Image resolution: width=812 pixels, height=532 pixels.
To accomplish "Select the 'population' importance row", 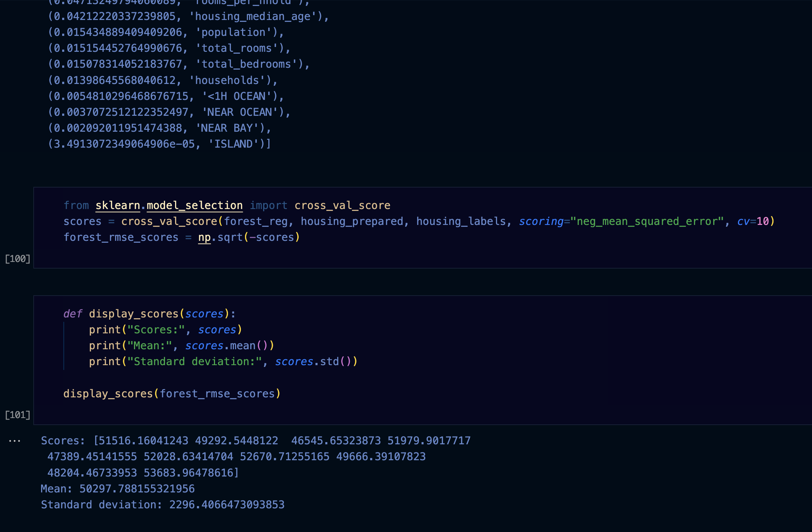I will click(166, 32).
